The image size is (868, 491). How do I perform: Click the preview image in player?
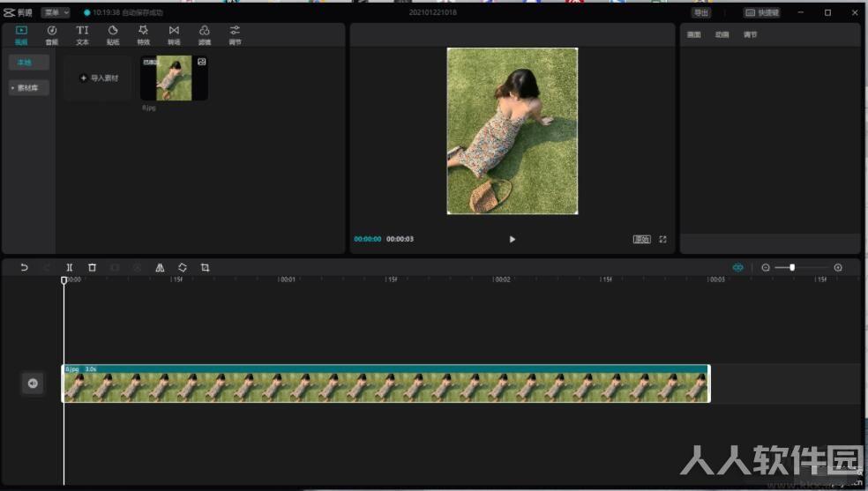pyautogui.click(x=512, y=131)
